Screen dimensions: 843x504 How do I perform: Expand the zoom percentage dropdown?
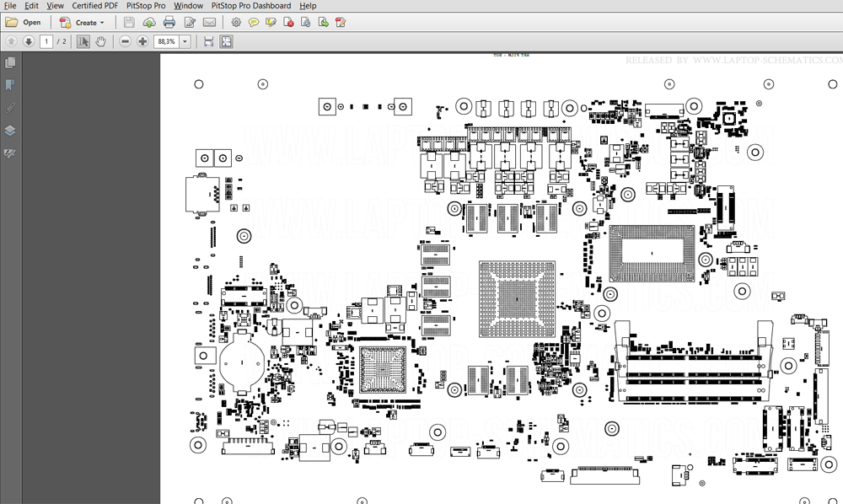185,41
